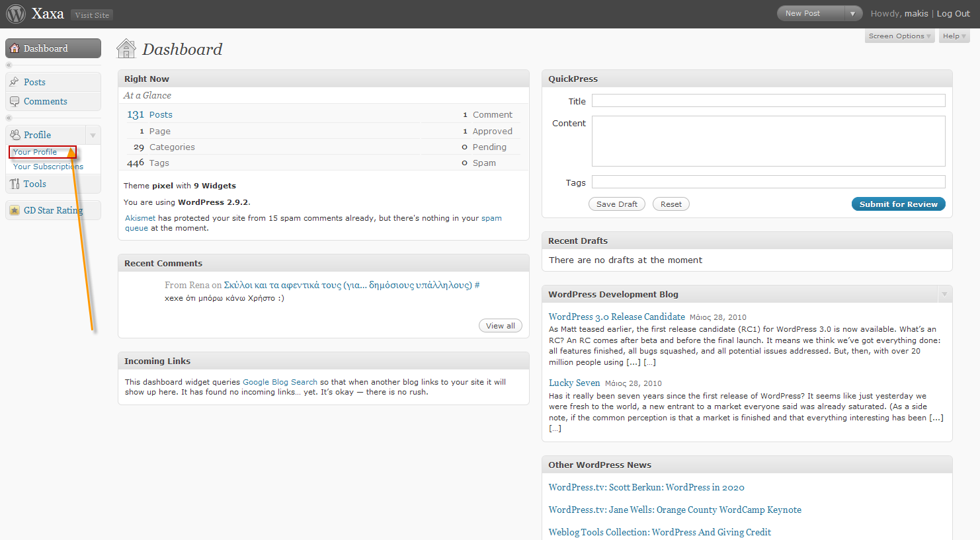980x540 pixels.
Task: Click the QuickPress Tags field
Action: point(768,182)
